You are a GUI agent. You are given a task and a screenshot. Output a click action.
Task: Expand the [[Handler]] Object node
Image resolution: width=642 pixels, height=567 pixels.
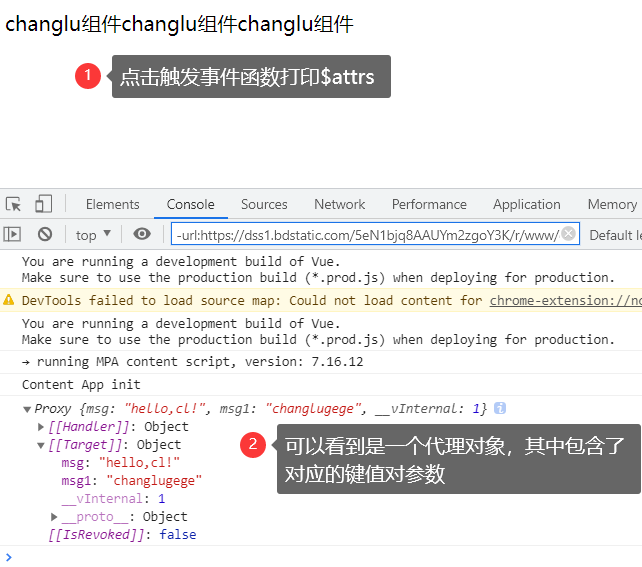tap(41, 427)
